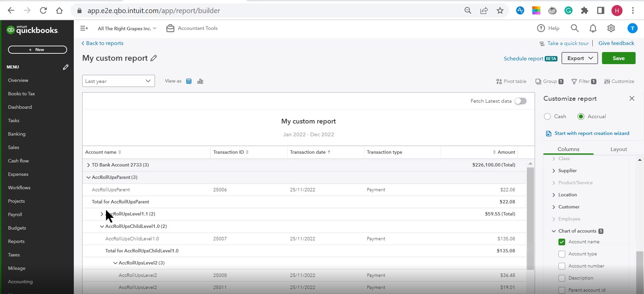Open Payroll in sidebar menu
This screenshot has height=294, width=644.
(x=15, y=214)
